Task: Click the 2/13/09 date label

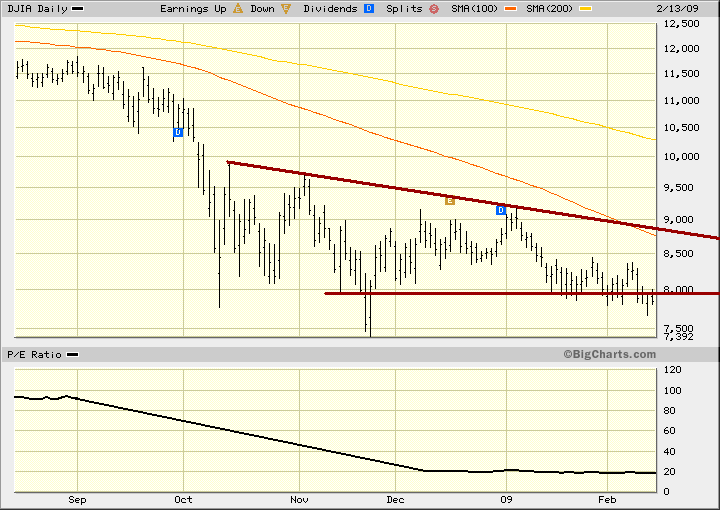Action: coord(677,9)
